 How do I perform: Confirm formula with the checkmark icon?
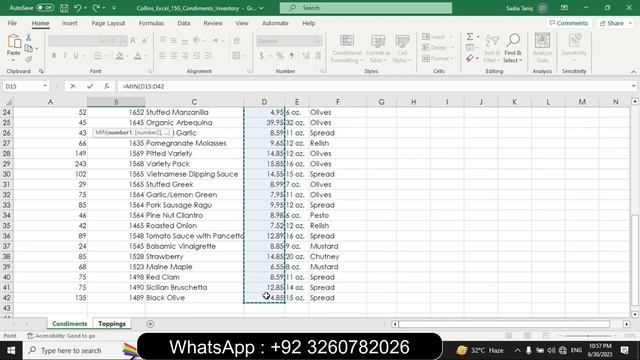pyautogui.click(x=90, y=86)
